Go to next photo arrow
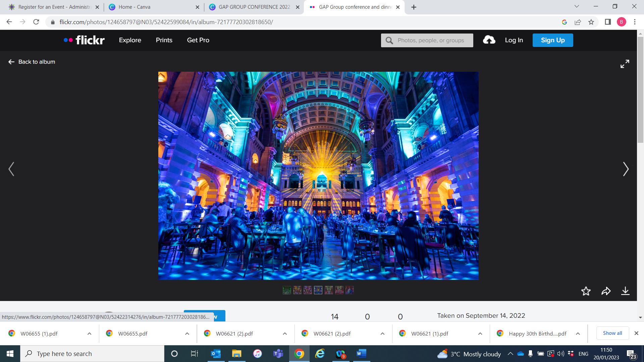The image size is (644, 362). (x=626, y=169)
